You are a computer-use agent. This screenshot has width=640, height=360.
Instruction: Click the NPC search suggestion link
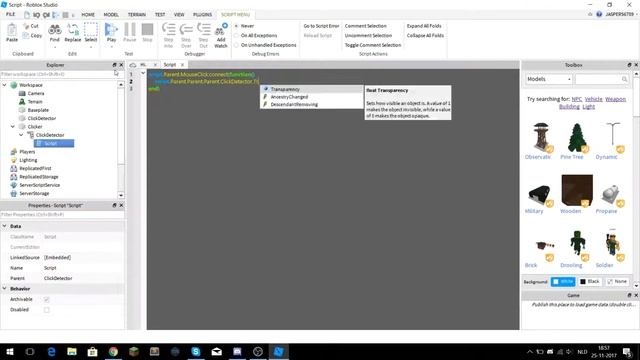577,99
